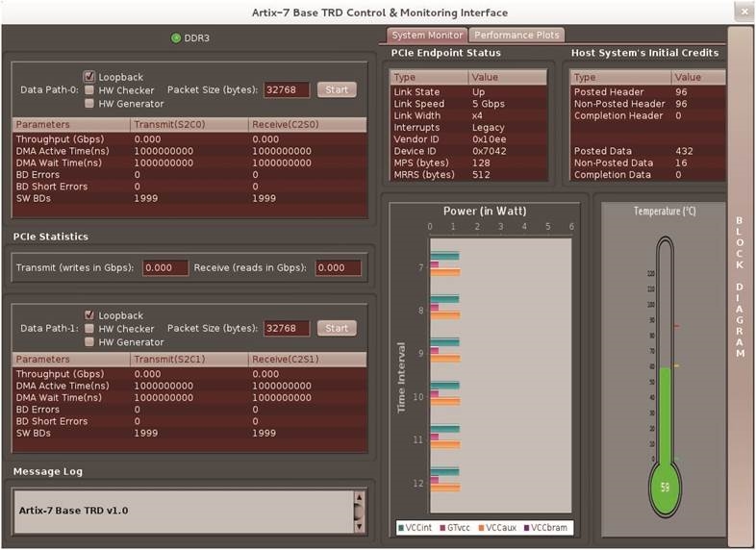Click the thermometer bulb showing 59

click(x=665, y=487)
